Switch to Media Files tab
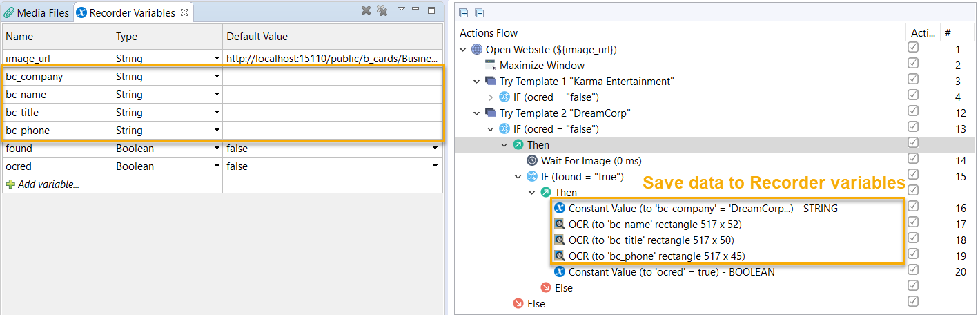This screenshot has width=980, height=315. tap(37, 13)
